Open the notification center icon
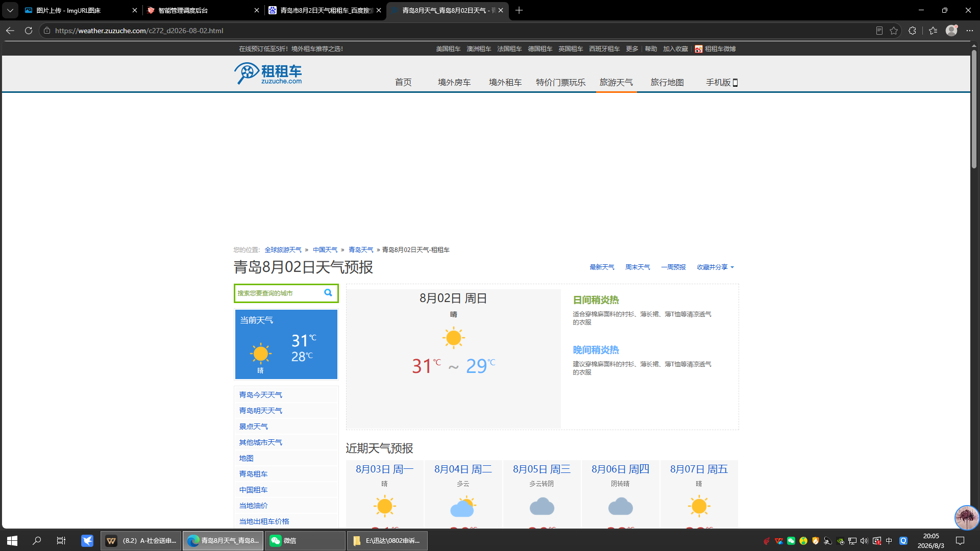This screenshot has width=980, height=551. pos(960,541)
